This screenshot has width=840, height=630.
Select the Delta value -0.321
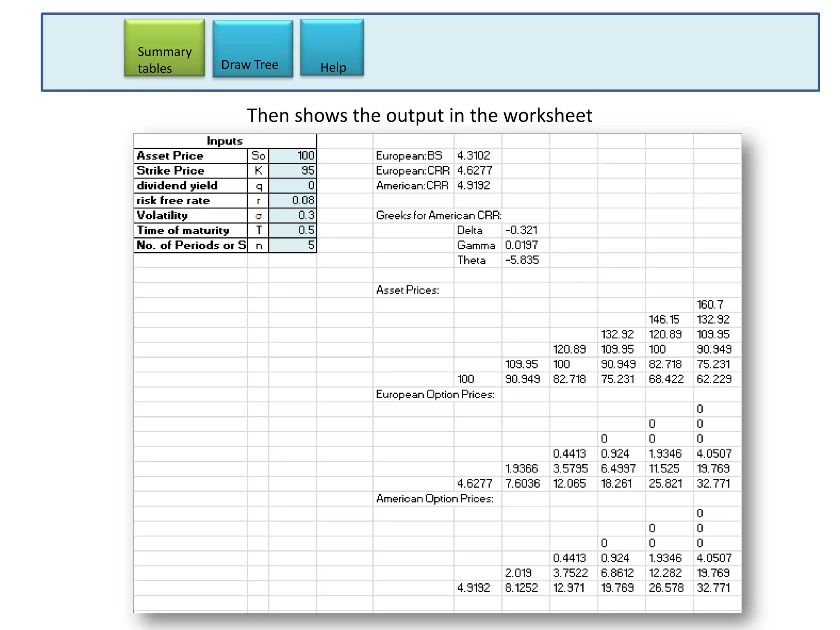pyautogui.click(x=521, y=230)
